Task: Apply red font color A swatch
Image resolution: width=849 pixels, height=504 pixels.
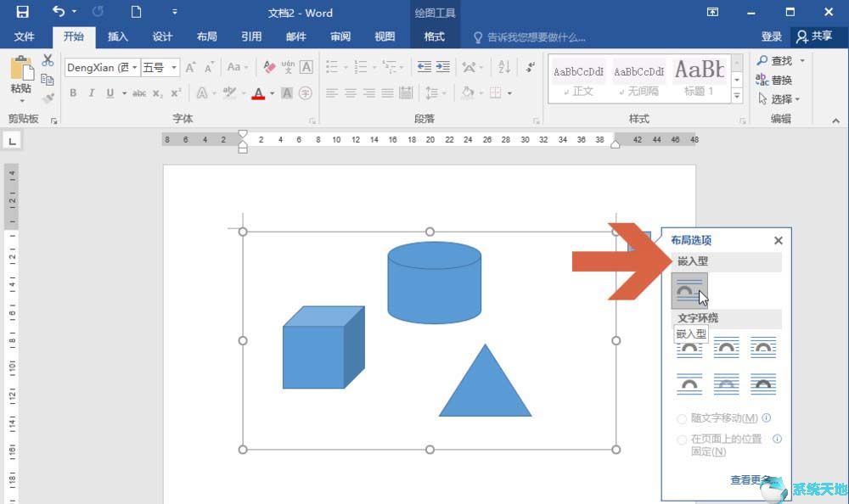Action: coord(258,93)
